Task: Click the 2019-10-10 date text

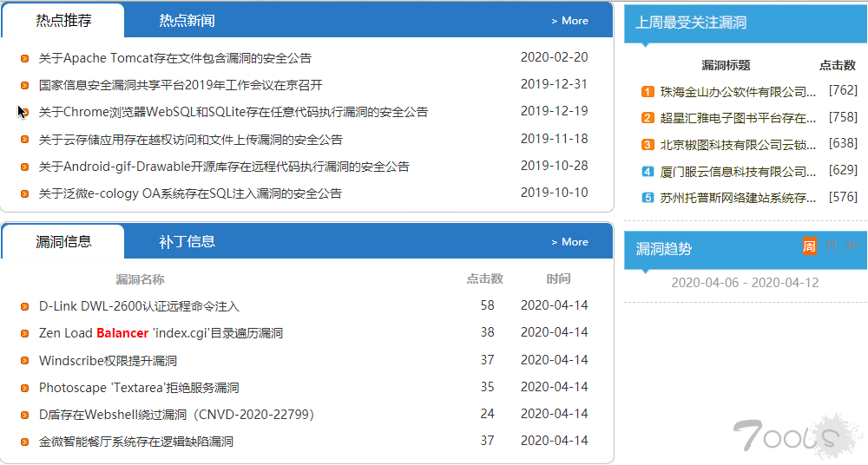Action: coord(554,193)
